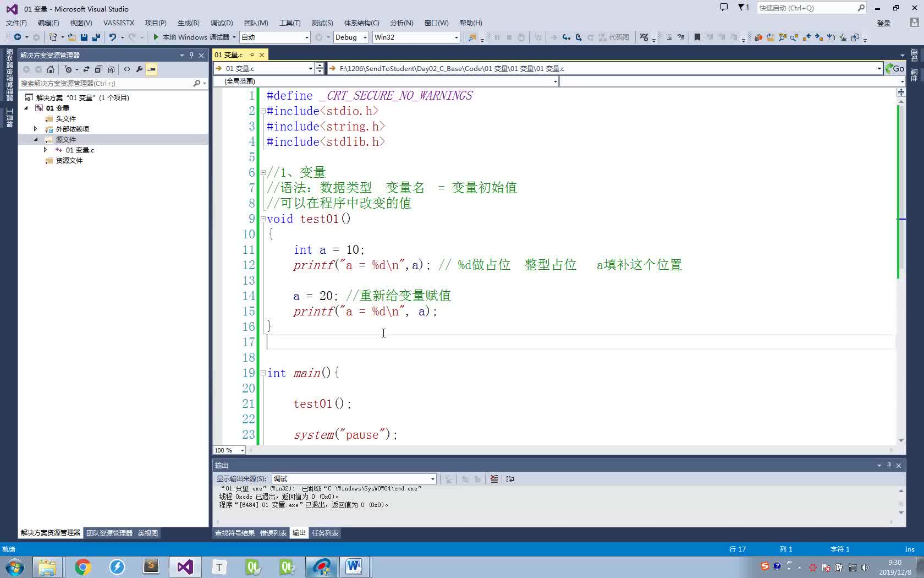The height and width of the screenshot is (578, 924).
Task: Open the 查找符号结果 tab
Action: point(235,533)
